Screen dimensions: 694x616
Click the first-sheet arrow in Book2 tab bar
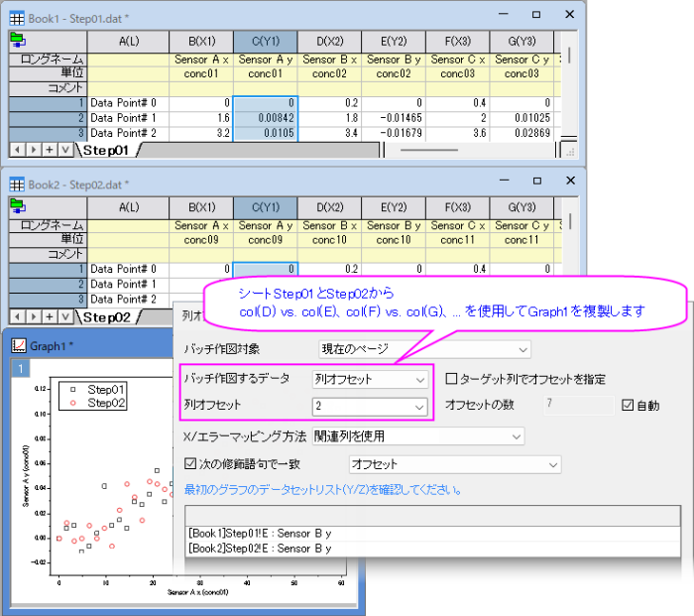coord(17,316)
